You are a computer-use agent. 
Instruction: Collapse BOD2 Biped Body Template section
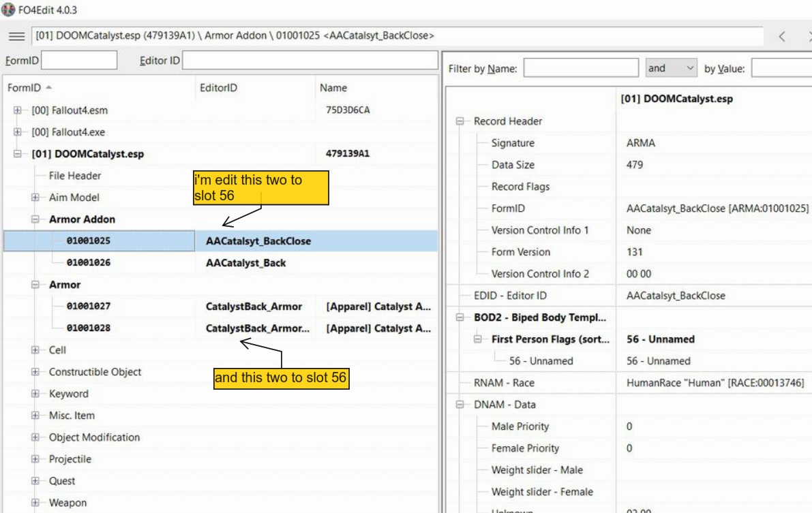pyautogui.click(x=460, y=317)
